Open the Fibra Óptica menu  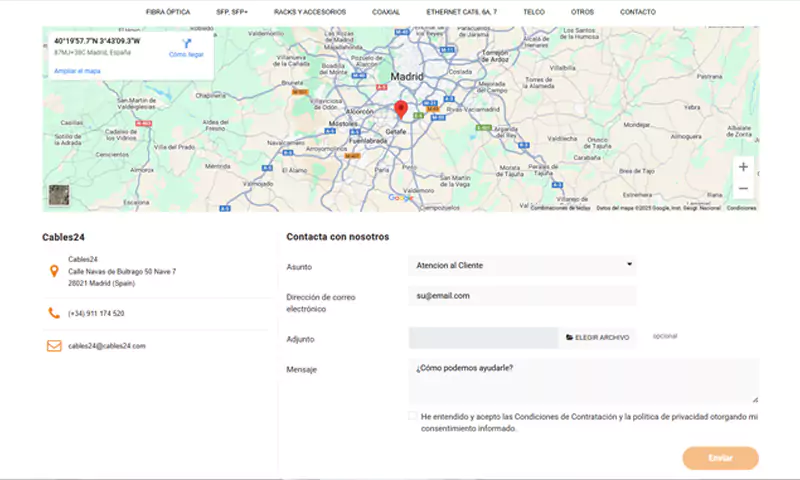[168, 12]
